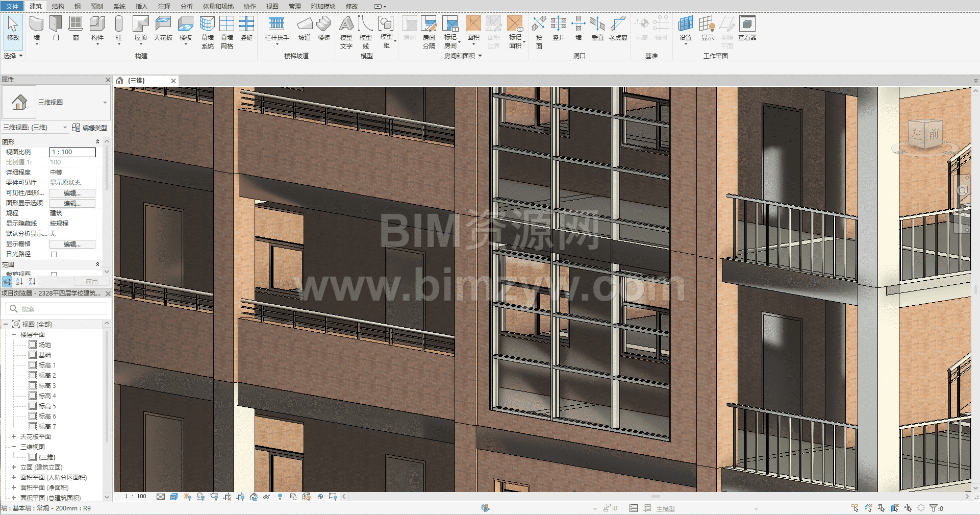Open the 体量和场地 ribbon tab
This screenshot has width=980, height=515.
(218, 6)
